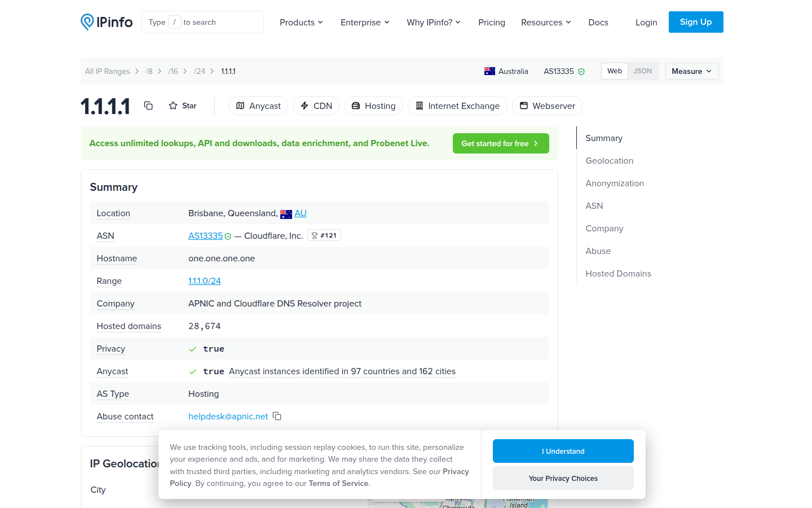Click the Login link
Viewport: 812px width, 508px height.
point(646,22)
